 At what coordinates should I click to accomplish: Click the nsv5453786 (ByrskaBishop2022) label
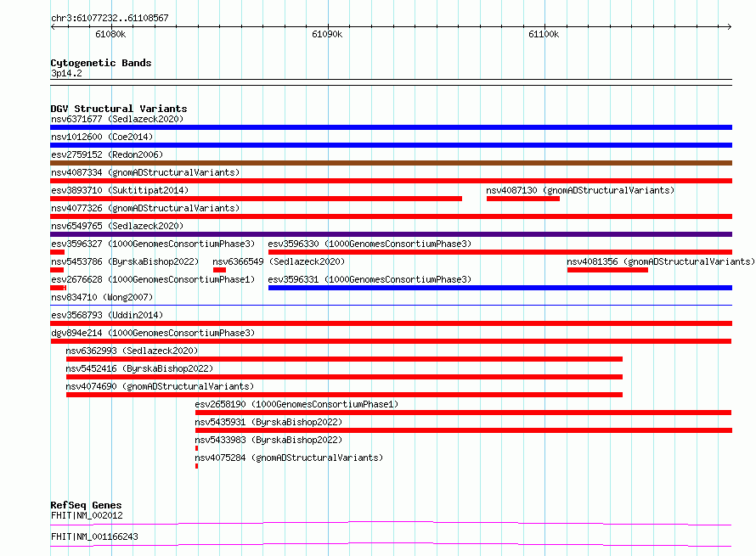point(125,261)
